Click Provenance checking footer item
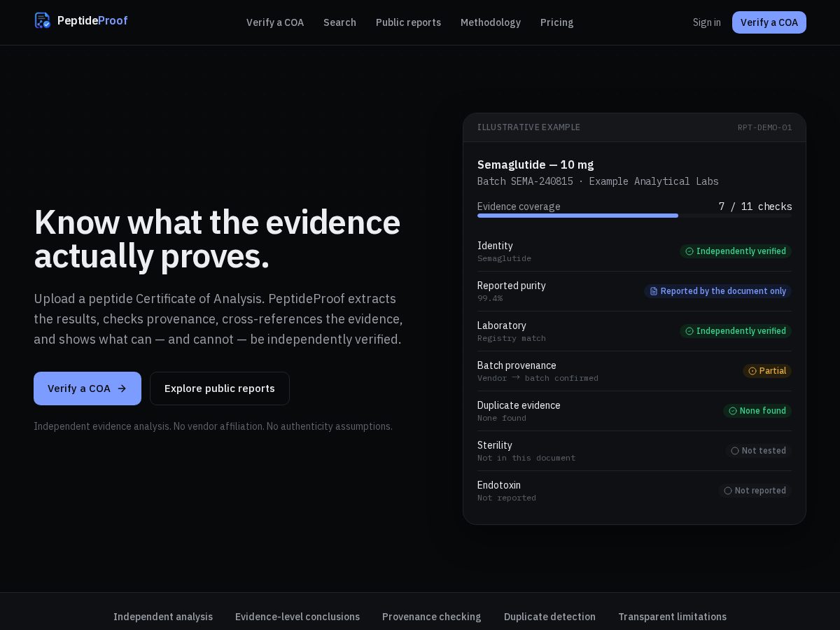The image size is (840, 630). (x=432, y=617)
